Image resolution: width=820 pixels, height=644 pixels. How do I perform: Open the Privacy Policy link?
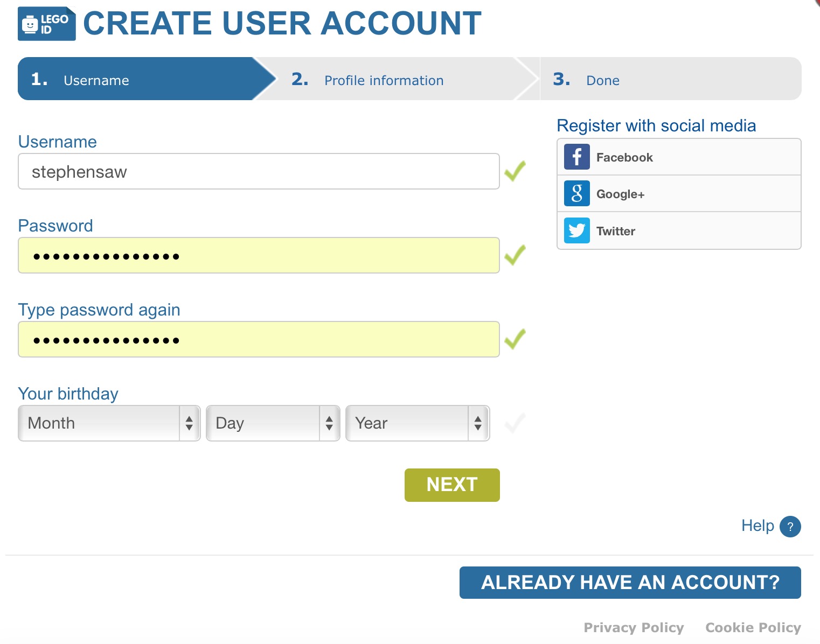pyautogui.click(x=634, y=627)
